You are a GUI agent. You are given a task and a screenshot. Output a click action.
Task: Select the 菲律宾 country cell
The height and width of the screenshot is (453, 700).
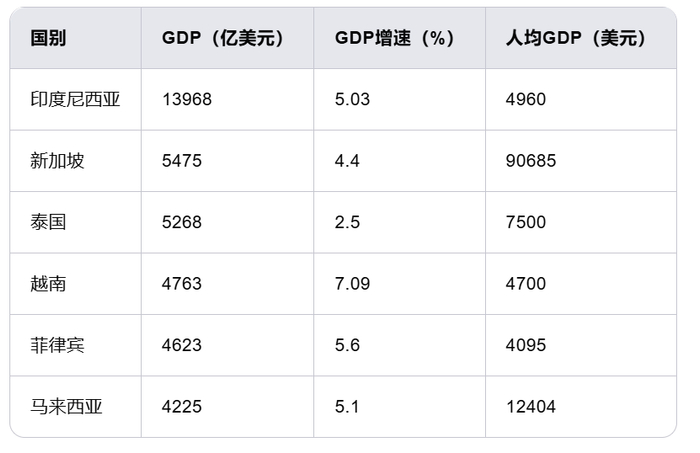pyautogui.click(x=57, y=345)
